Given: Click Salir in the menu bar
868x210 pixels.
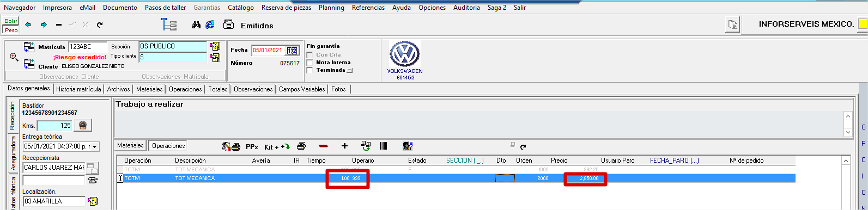Looking at the screenshot, I should 520,8.
